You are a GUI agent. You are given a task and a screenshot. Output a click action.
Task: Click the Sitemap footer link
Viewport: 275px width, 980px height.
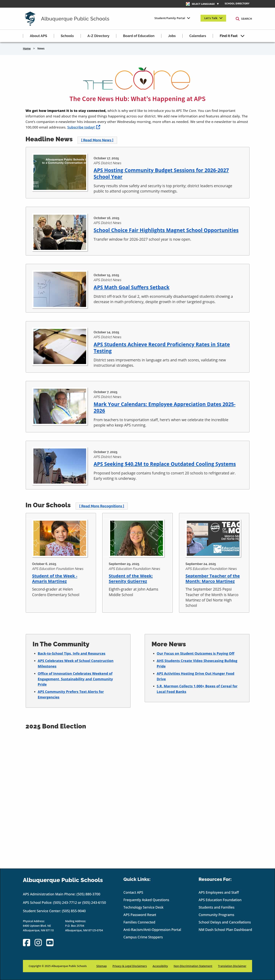pos(102,966)
